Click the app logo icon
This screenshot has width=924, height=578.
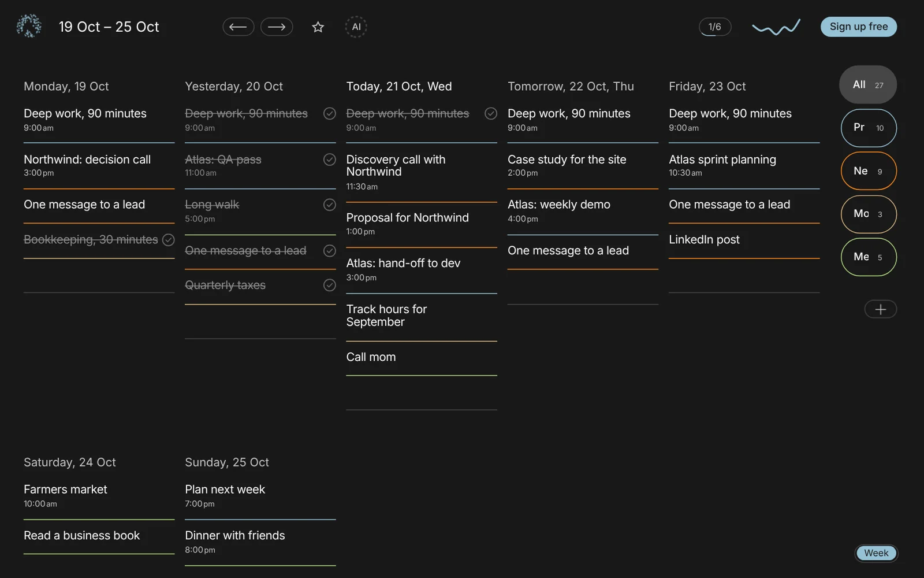pyautogui.click(x=29, y=26)
